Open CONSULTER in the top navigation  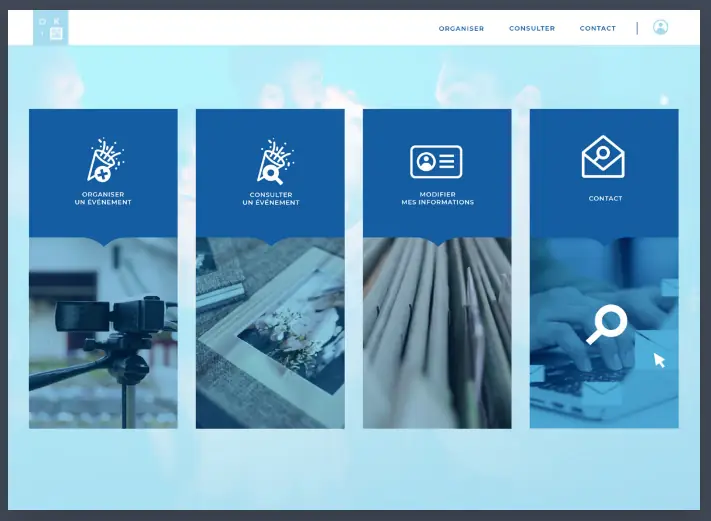(532, 29)
